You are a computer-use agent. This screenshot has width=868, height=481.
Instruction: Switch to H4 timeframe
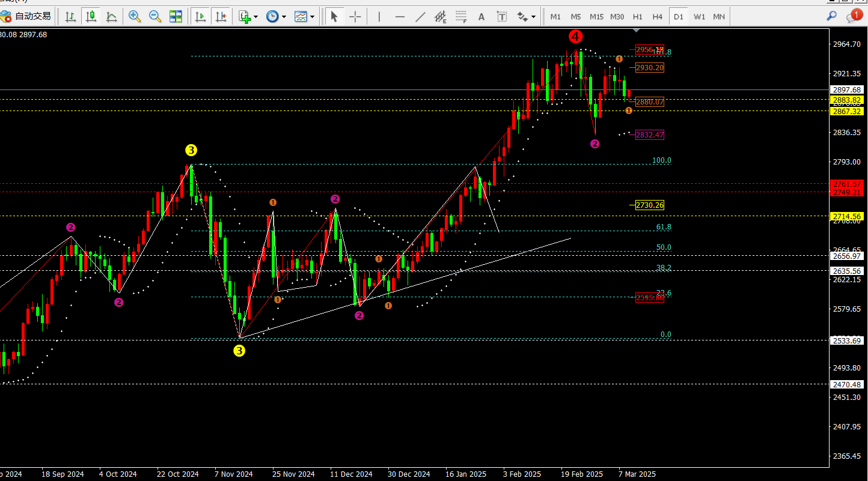[x=658, y=16]
